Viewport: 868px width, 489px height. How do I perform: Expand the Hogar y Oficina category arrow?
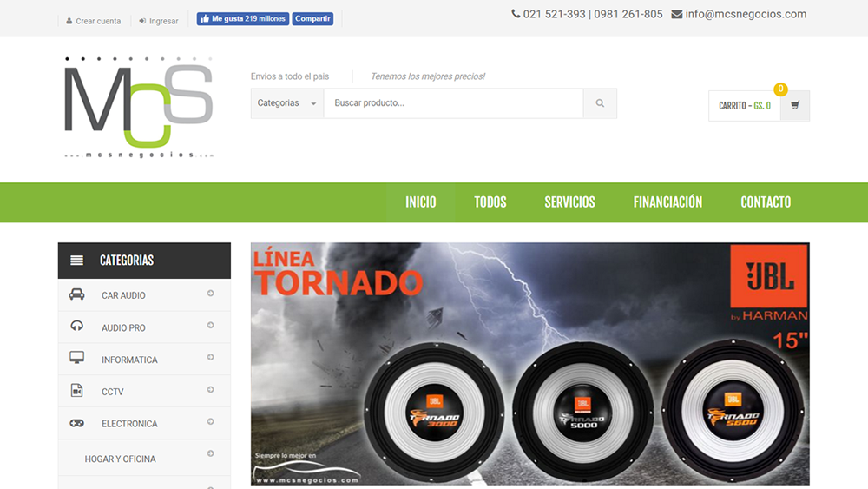[210, 453]
